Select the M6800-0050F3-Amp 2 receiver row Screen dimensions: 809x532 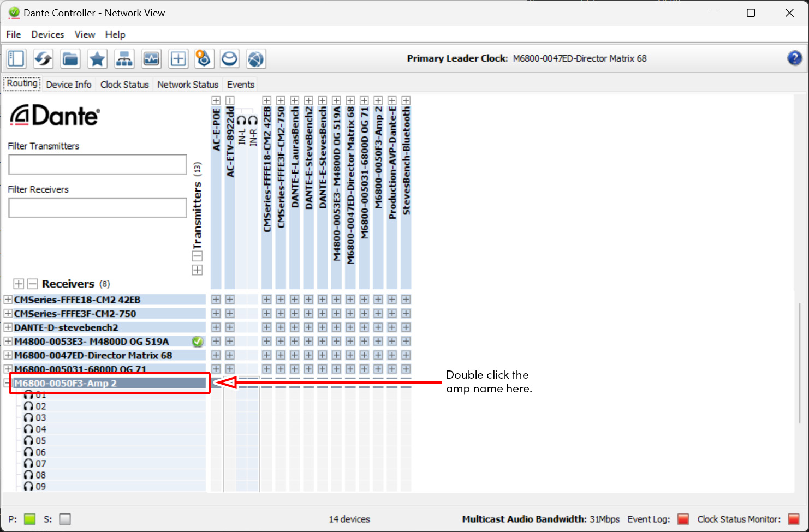[x=109, y=383]
